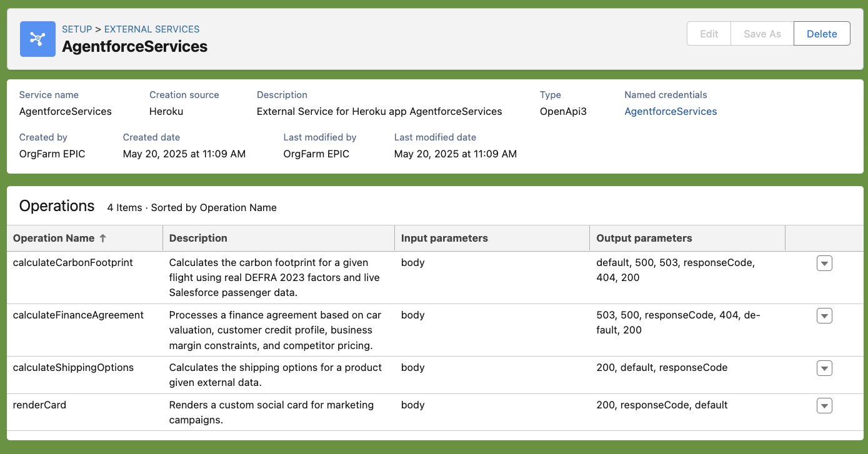The width and height of the screenshot is (868, 454).
Task: Open row menu for renderCard
Action: 824,406
